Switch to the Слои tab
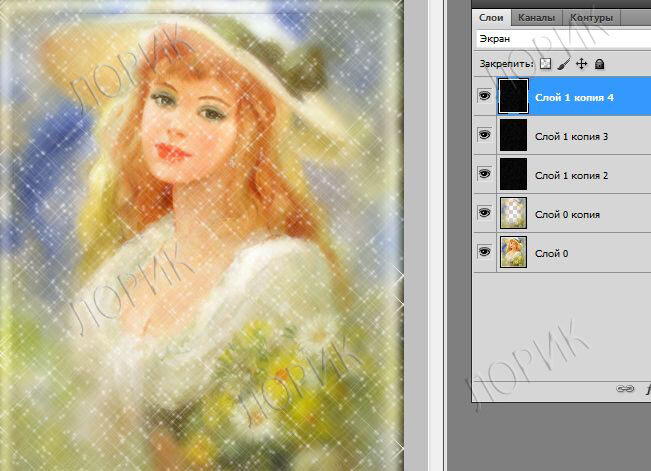Screen dimensions: 651x471 (x=491, y=18)
